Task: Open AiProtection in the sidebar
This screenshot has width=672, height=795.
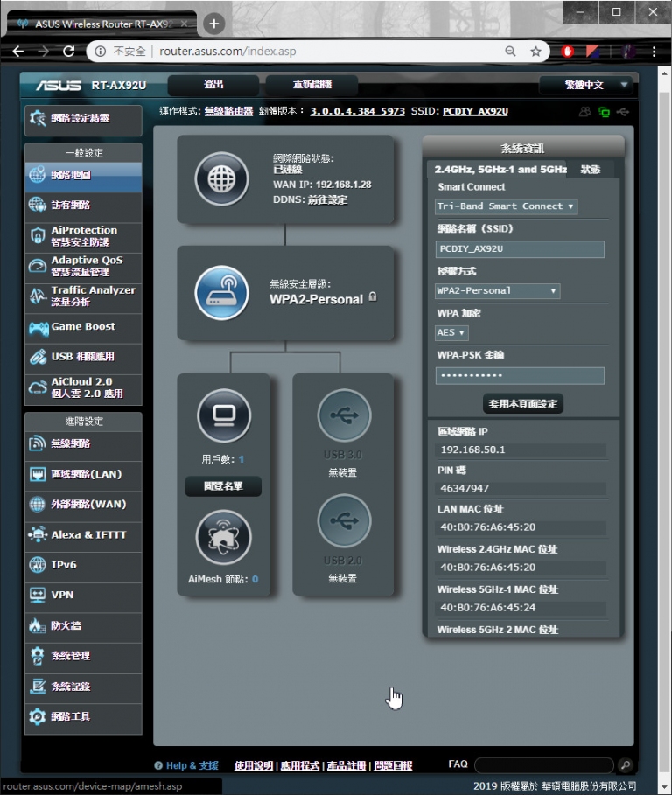Action: coord(83,236)
